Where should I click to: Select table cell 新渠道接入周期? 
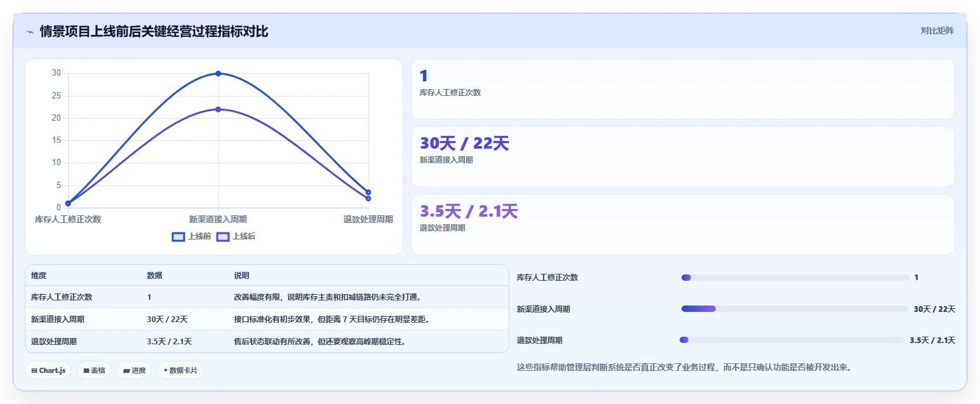58,319
